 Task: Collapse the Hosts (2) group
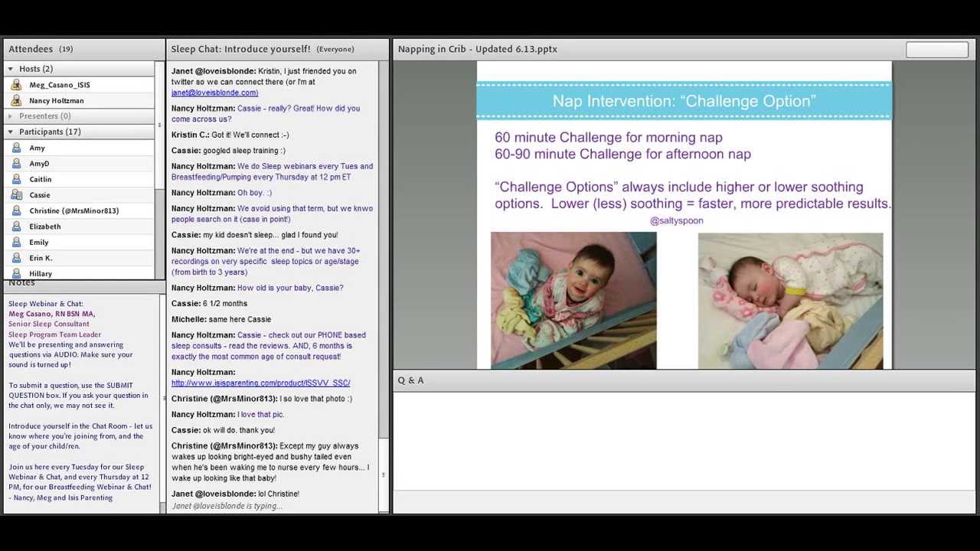pos(11,69)
